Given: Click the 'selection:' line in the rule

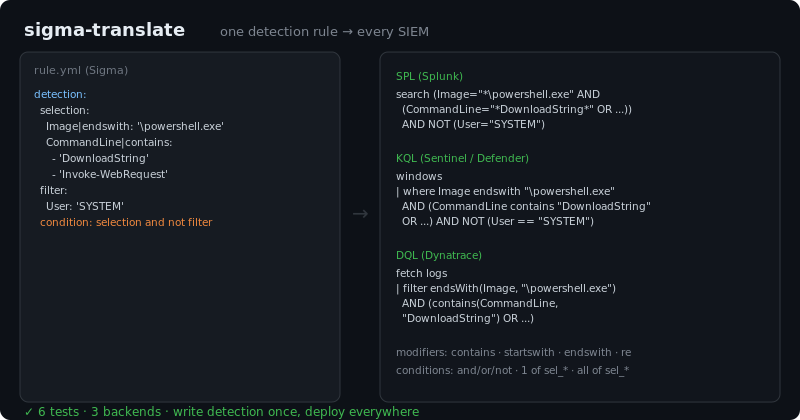Looking at the screenshot, I should tap(65, 110).
